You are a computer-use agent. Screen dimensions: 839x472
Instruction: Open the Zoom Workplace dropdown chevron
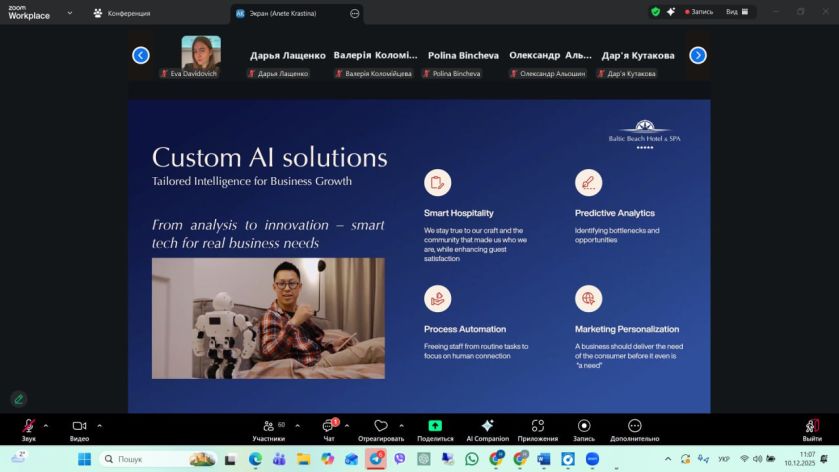coord(70,13)
